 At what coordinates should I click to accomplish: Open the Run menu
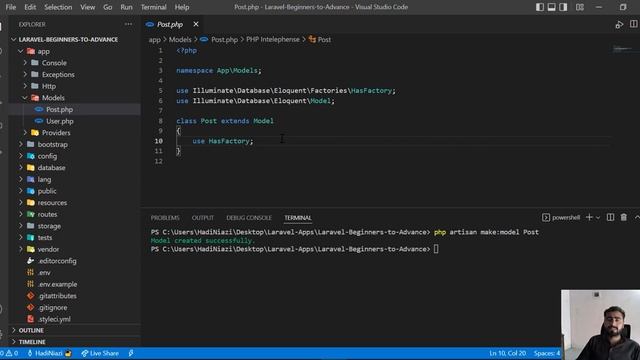(126, 7)
